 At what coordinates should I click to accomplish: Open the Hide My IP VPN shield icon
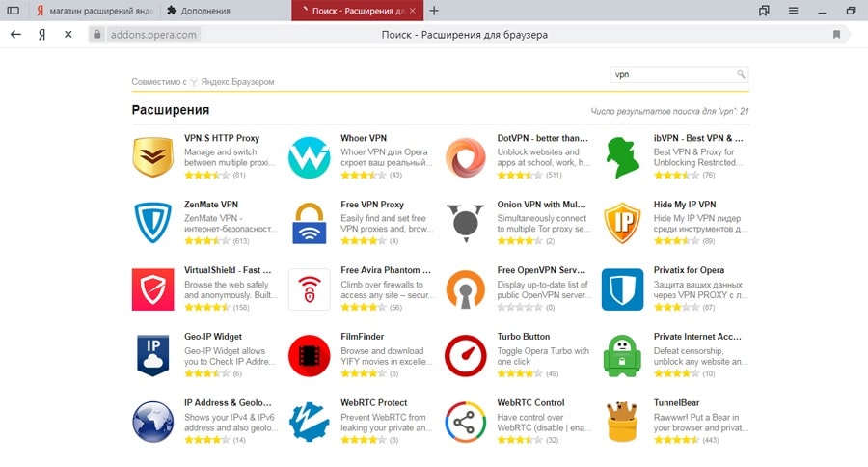[x=622, y=223]
